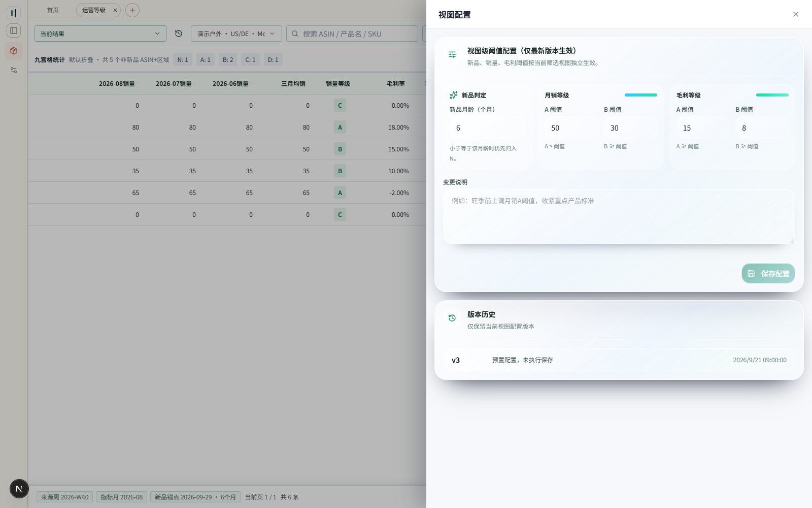Expand the 当前结果 dropdown
This screenshot has width=812, height=508.
100,34
